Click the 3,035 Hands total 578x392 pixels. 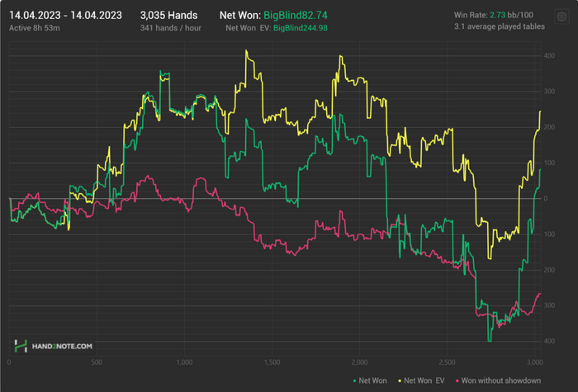coord(167,15)
